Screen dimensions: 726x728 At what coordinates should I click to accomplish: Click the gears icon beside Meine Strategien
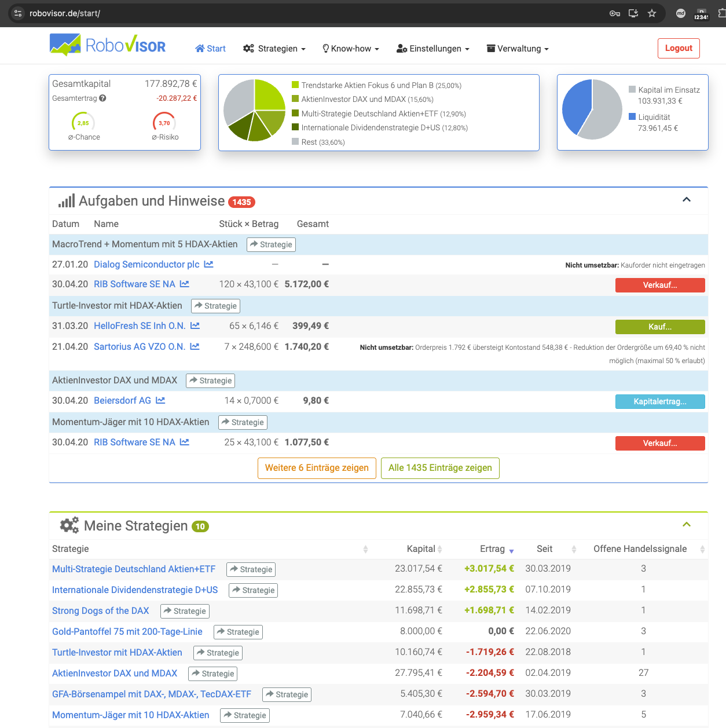click(x=69, y=525)
